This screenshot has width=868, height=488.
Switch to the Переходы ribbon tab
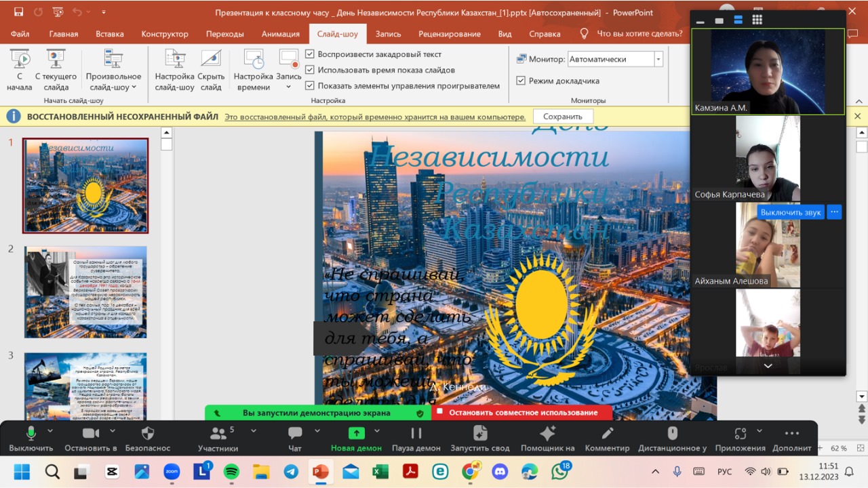225,34
